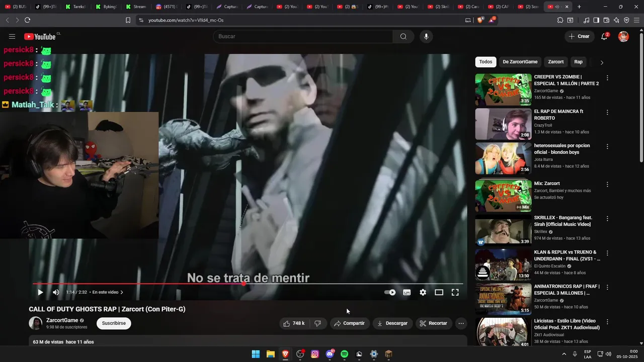Screen dimensions: 644x362
Task: Go to the YouTube home logo
Action: [40, 36]
